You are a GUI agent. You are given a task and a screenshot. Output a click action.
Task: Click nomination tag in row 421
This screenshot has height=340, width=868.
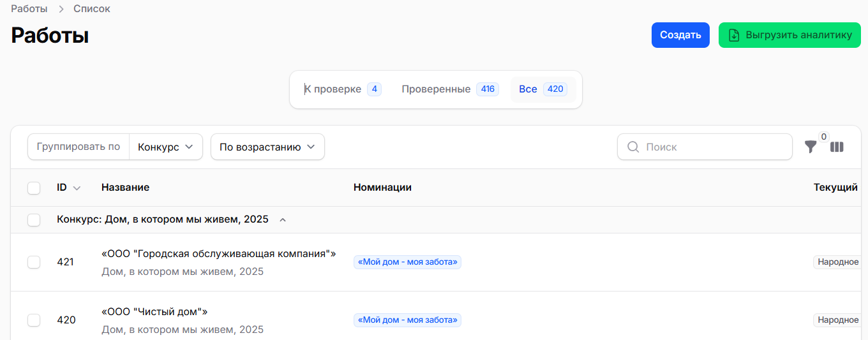(x=407, y=262)
